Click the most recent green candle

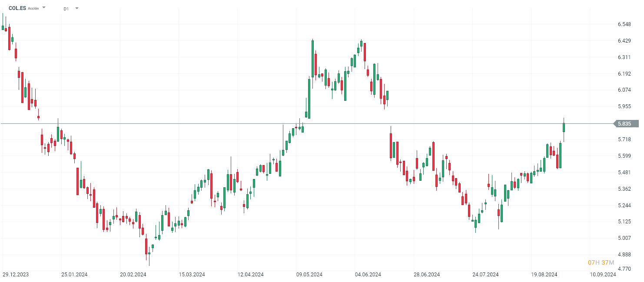[564, 127]
